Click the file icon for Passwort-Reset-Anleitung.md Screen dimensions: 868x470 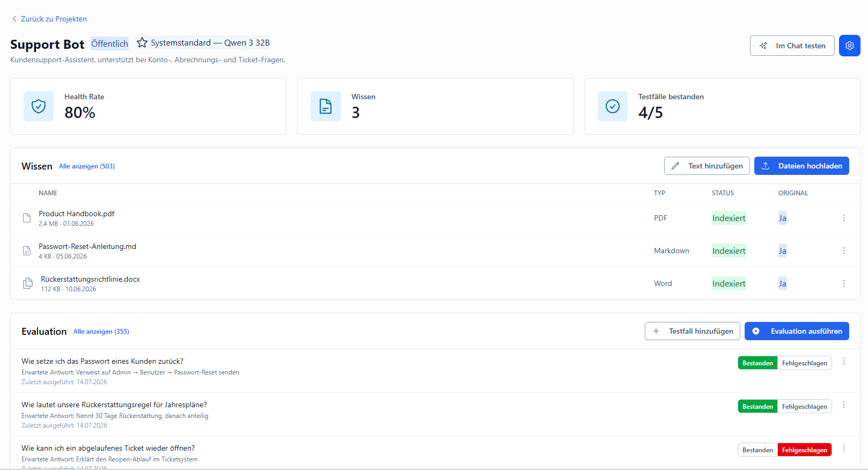pyautogui.click(x=27, y=251)
